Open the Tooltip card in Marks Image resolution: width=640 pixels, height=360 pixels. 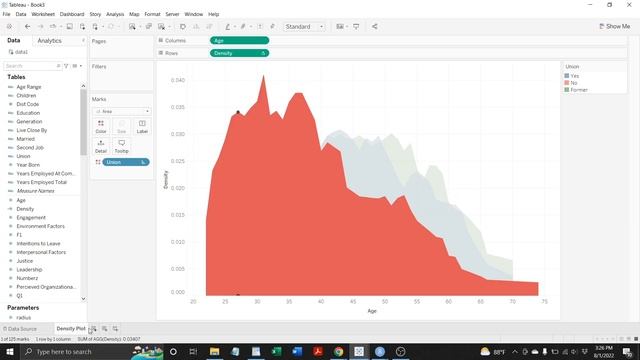click(121, 146)
